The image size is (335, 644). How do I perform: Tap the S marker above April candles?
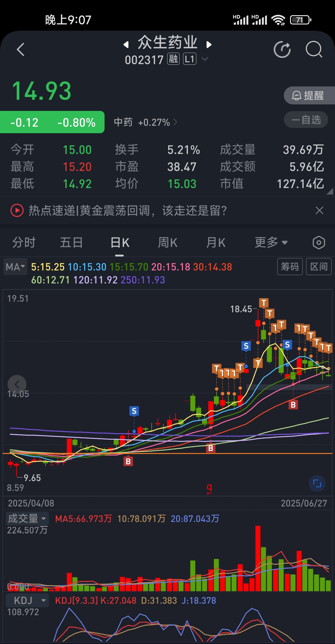pos(134,411)
